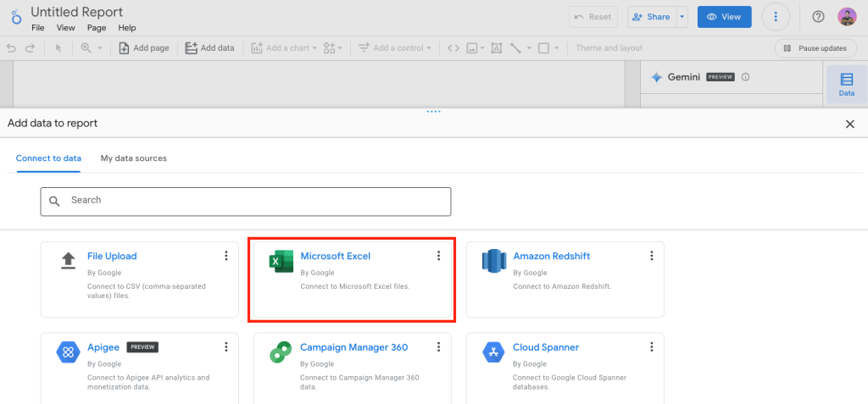Click the Amazon Redshift logo icon
The height and width of the screenshot is (404, 868).
[494, 261]
